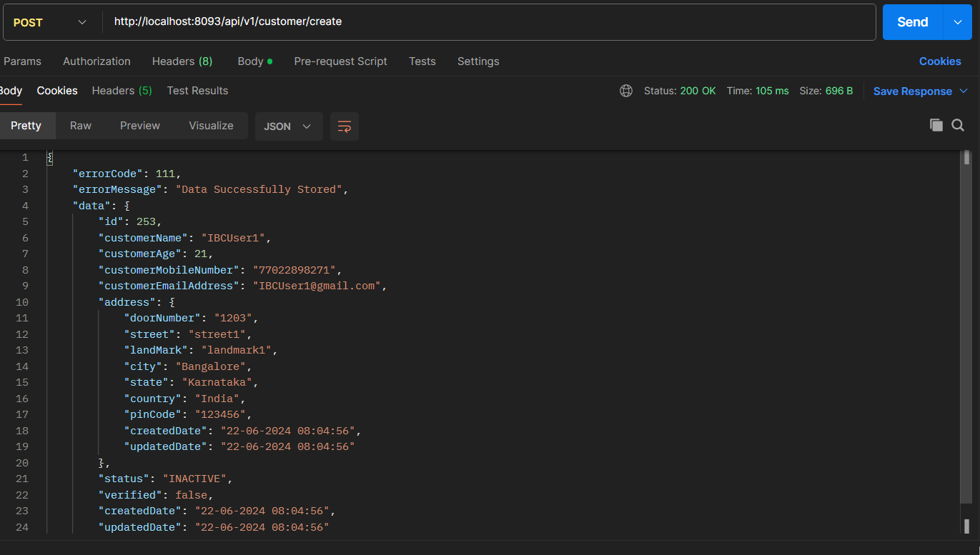Select the Visualize response view
Screen dimensions: 980x555
pyautogui.click(x=211, y=126)
